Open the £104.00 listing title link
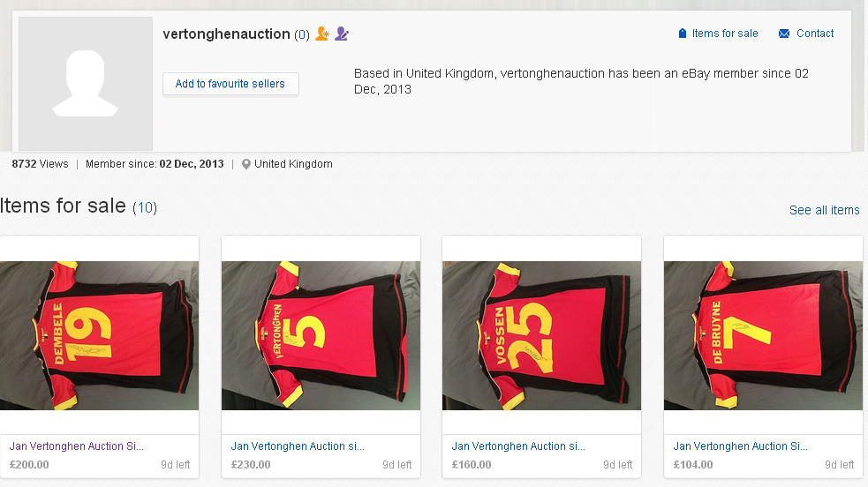This screenshot has width=868, height=487. (740, 446)
